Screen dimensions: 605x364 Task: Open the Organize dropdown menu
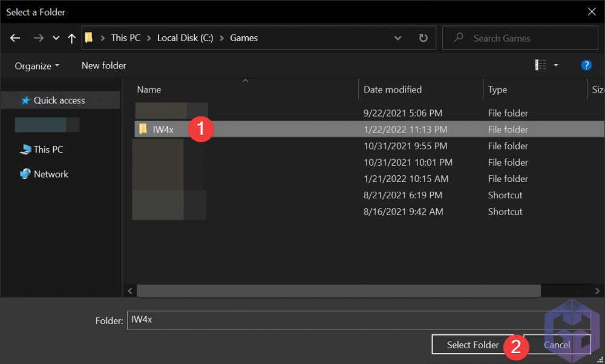click(37, 65)
